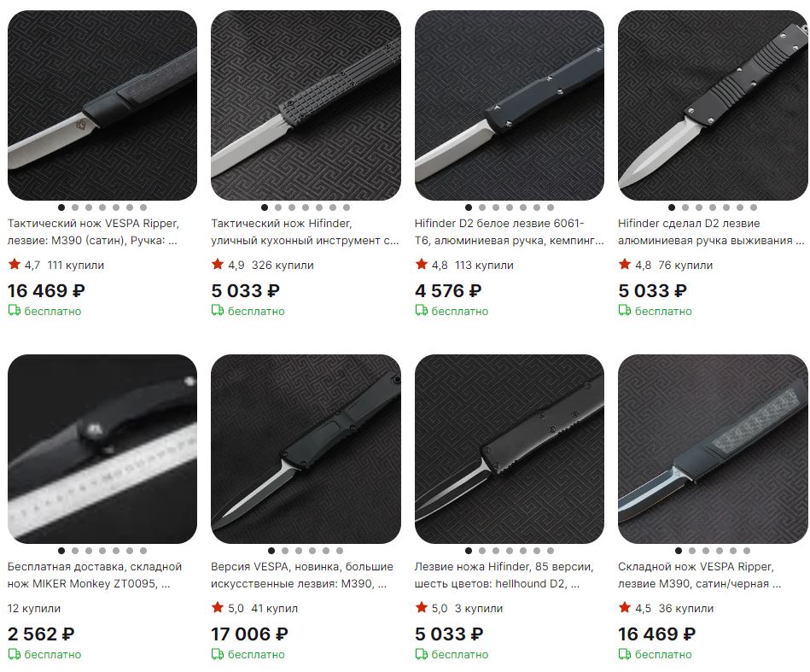This screenshot has height=672, width=810.
Task: Open Лезвие ножа Hifinder 85 версии title
Action: click(x=504, y=575)
